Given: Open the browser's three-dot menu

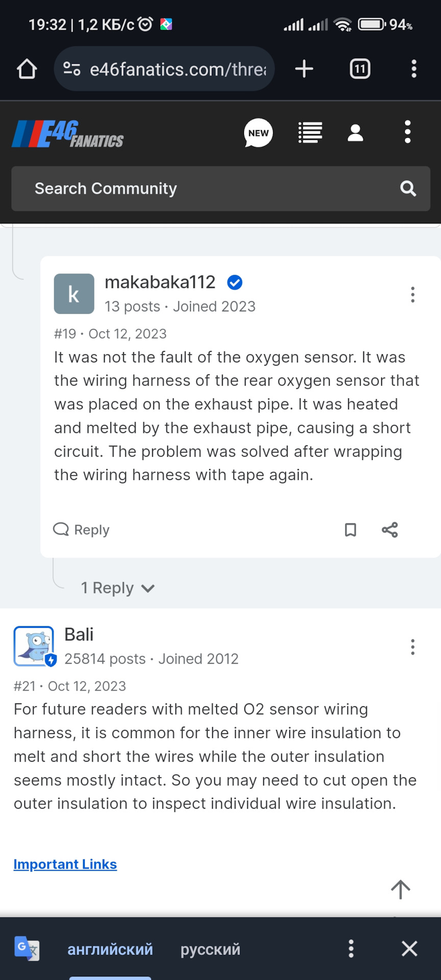Looking at the screenshot, I should click(x=413, y=69).
